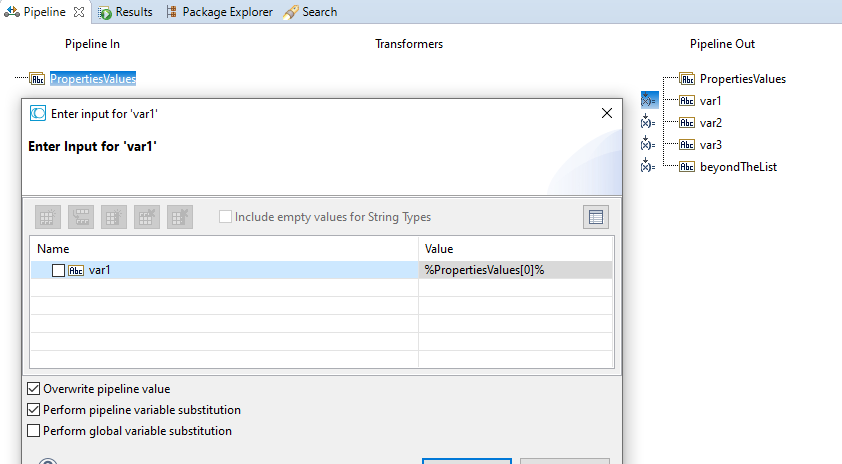Click the string list icon of PropertiesValues in Pipeline Out
842x464 pixels.
point(687,79)
